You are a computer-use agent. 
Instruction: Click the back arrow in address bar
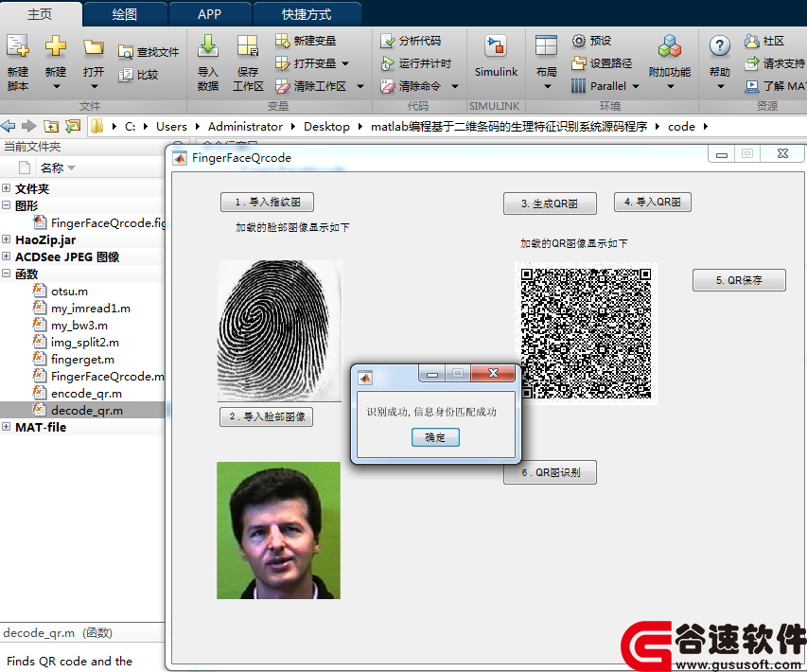pos(9,126)
